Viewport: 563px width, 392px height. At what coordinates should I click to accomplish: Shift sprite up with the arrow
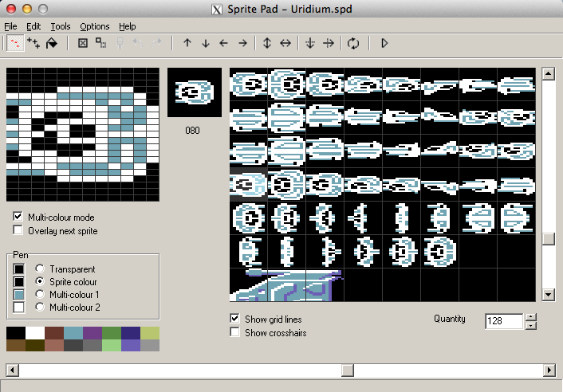click(187, 43)
